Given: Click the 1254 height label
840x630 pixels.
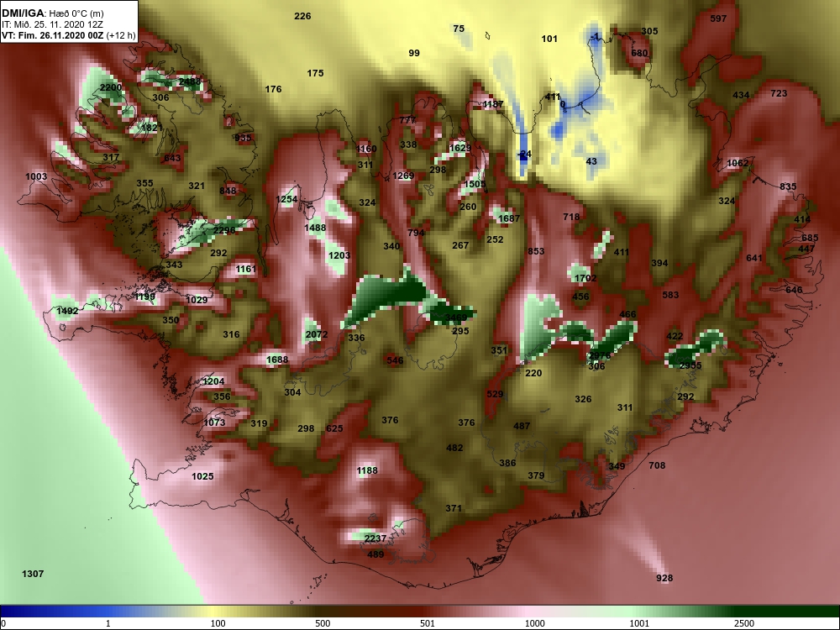Looking at the screenshot, I should point(286,199).
